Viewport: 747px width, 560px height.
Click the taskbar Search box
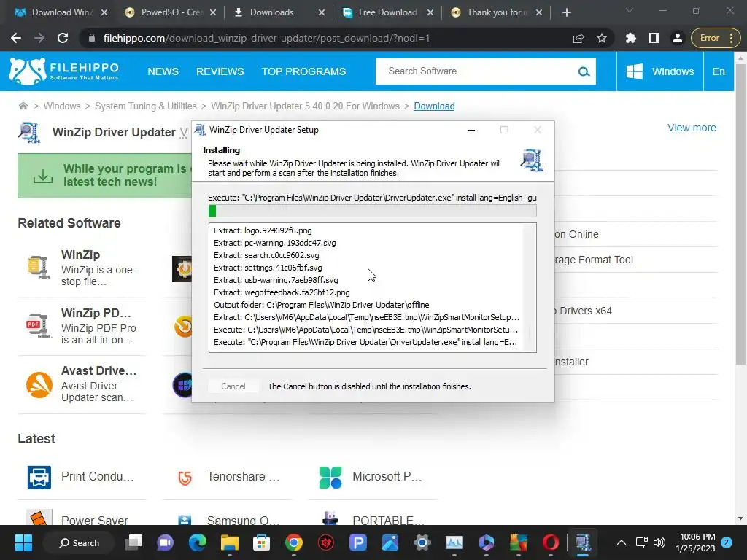tap(79, 542)
